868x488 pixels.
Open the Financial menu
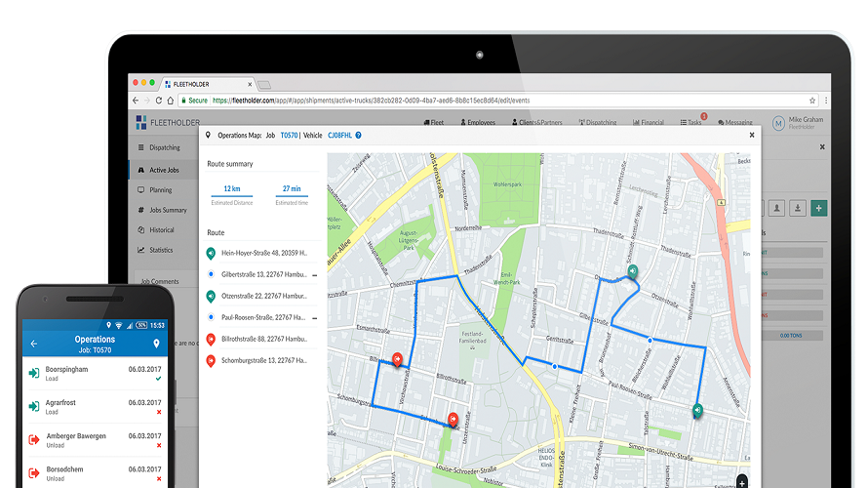[x=649, y=122]
